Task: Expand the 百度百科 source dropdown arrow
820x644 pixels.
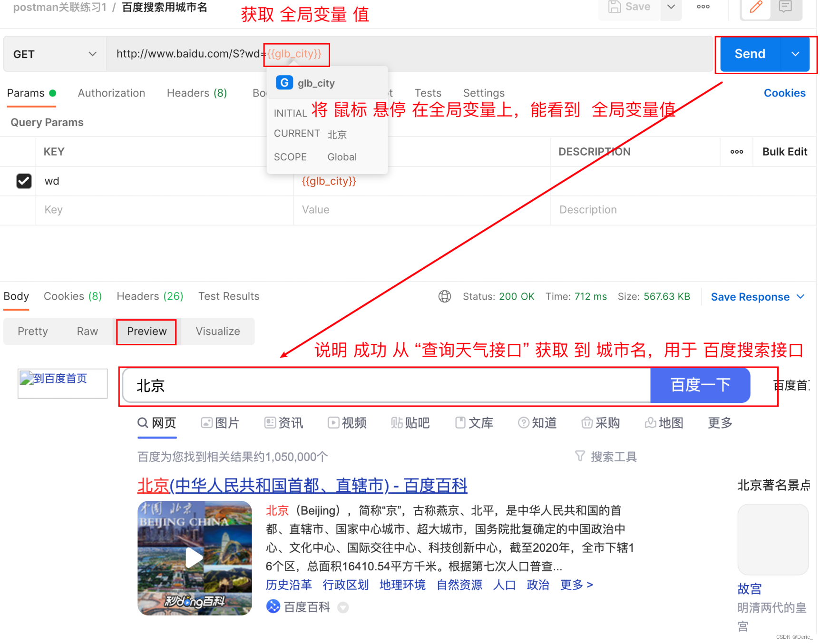Action: point(343,607)
